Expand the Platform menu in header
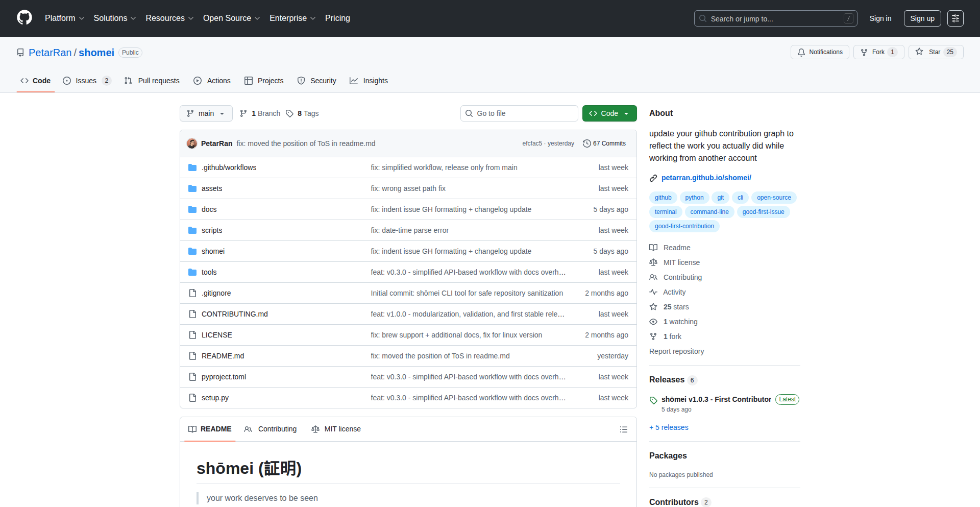This screenshot has height=507, width=980. pyautogui.click(x=64, y=18)
